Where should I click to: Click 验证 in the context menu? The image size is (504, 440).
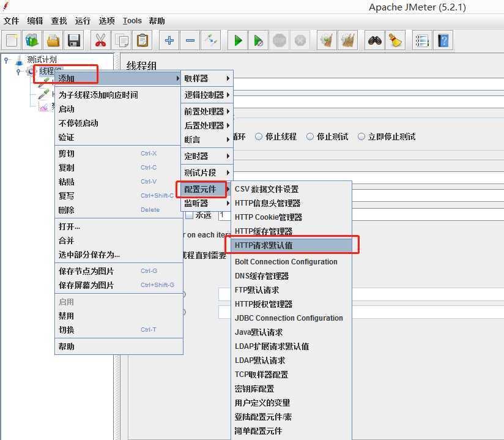click(x=117, y=137)
